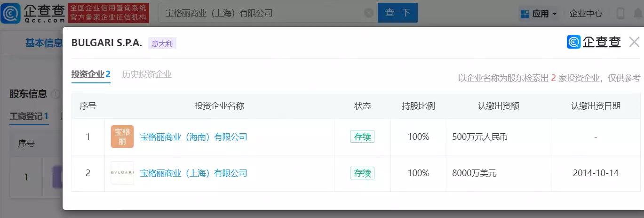Viewport: 644px width, 218px height.
Task: Click the BVLGARI logo thumbnail in row 2
Action: [x=122, y=173]
